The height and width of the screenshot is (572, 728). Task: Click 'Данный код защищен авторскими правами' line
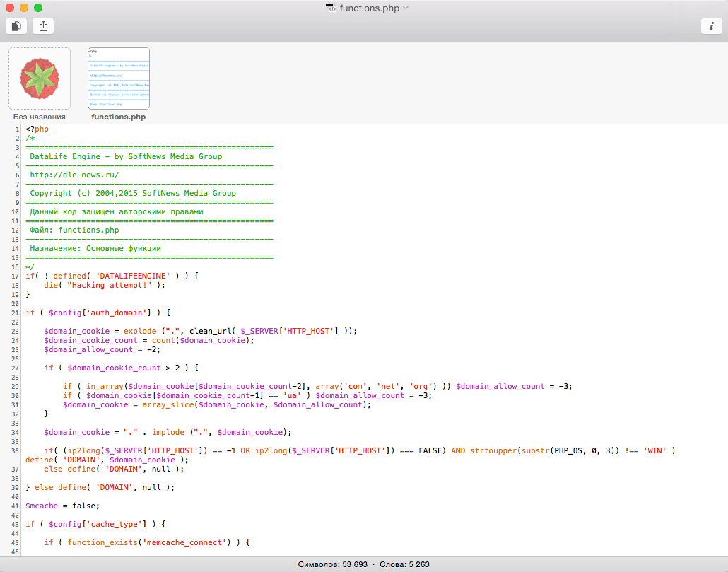pyautogui.click(x=117, y=211)
